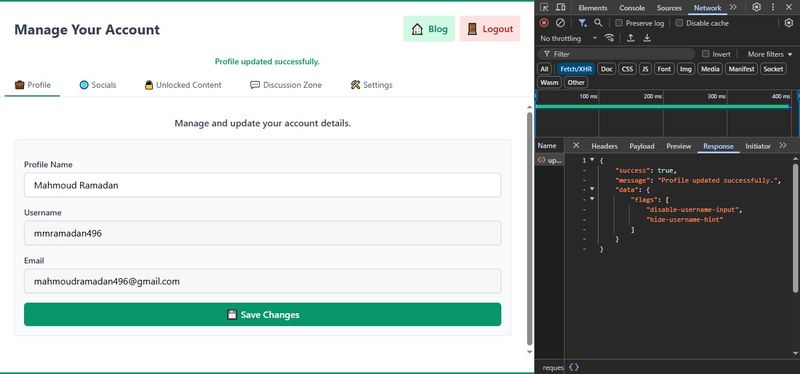Enable the Preserve log checkbox

tap(619, 23)
